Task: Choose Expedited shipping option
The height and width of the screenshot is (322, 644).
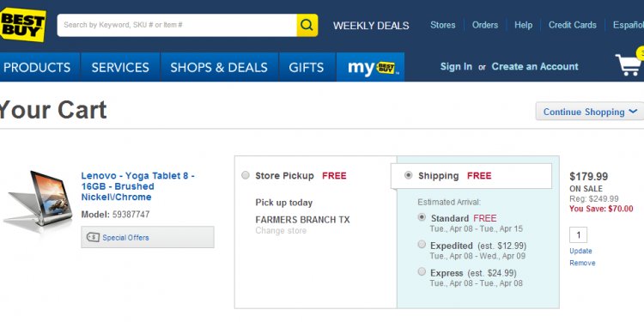Action: click(x=422, y=245)
